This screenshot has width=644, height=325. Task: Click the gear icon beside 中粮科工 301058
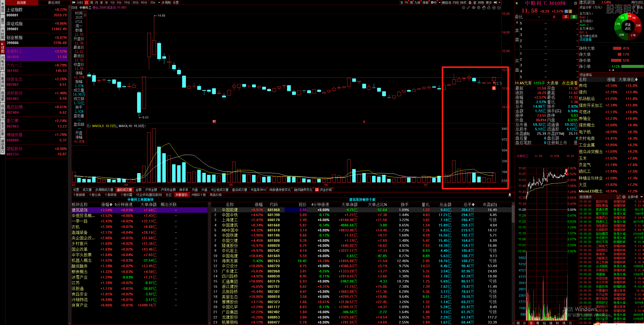(575, 3)
